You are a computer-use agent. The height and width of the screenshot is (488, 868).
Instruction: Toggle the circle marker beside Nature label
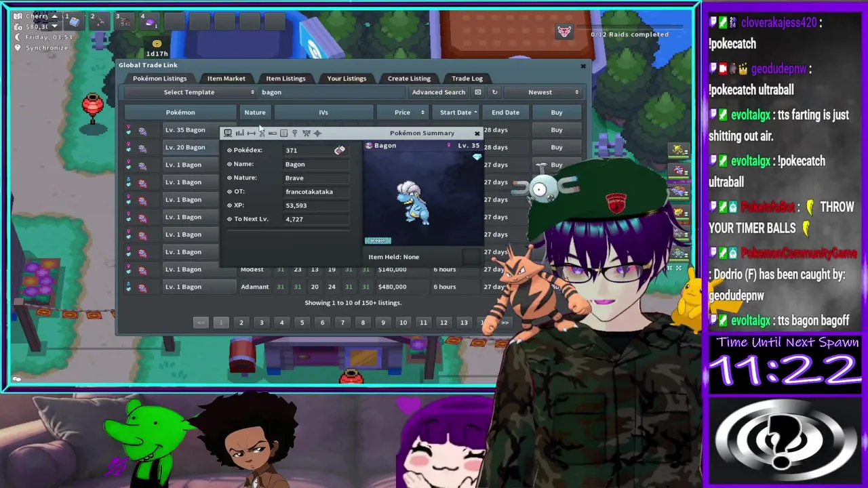click(229, 178)
